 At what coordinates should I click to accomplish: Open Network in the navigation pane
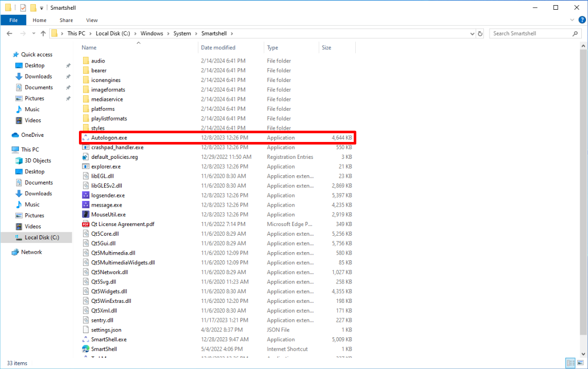click(31, 252)
